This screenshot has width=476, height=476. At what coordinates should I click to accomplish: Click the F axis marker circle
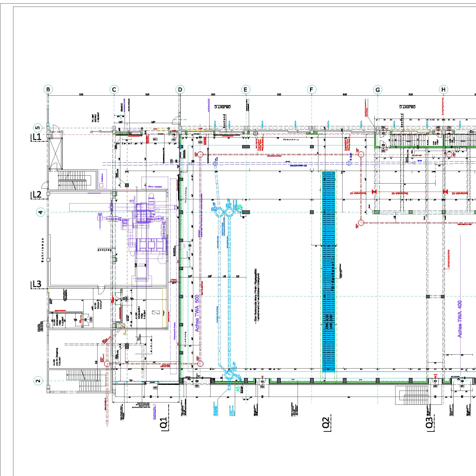[x=311, y=90]
